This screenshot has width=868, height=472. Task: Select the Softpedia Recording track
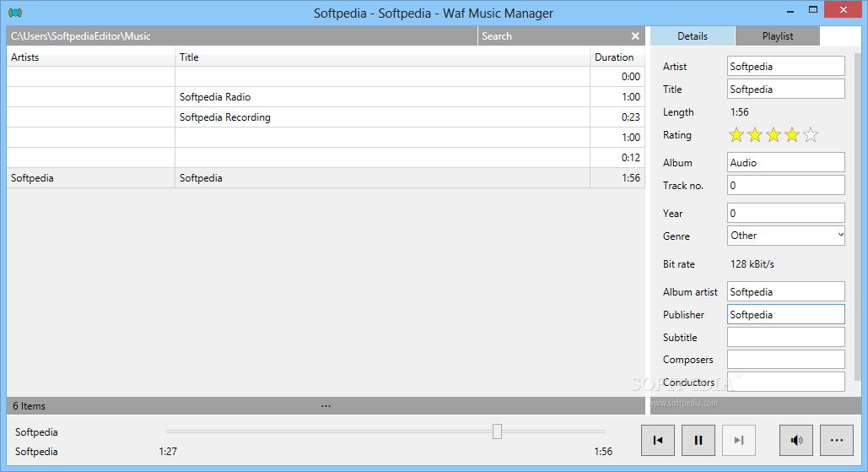click(x=326, y=117)
